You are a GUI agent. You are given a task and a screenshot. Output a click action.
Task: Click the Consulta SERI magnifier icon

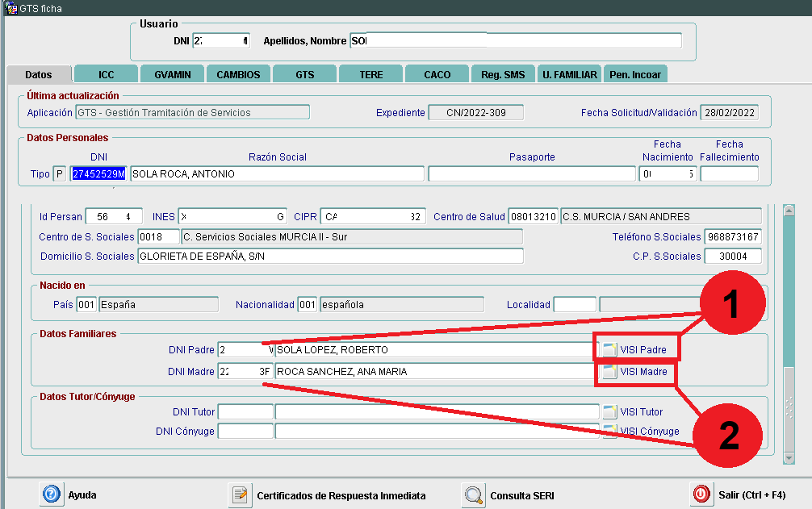pyautogui.click(x=474, y=494)
